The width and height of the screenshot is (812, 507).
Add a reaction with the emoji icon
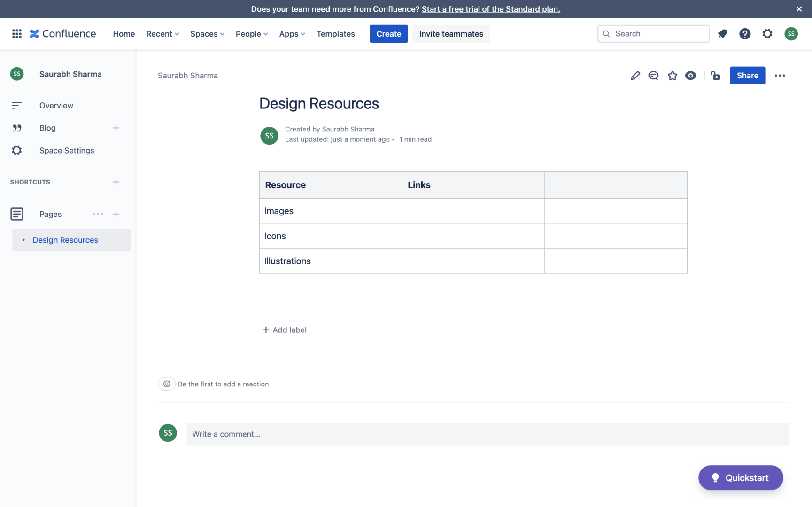coord(167,384)
